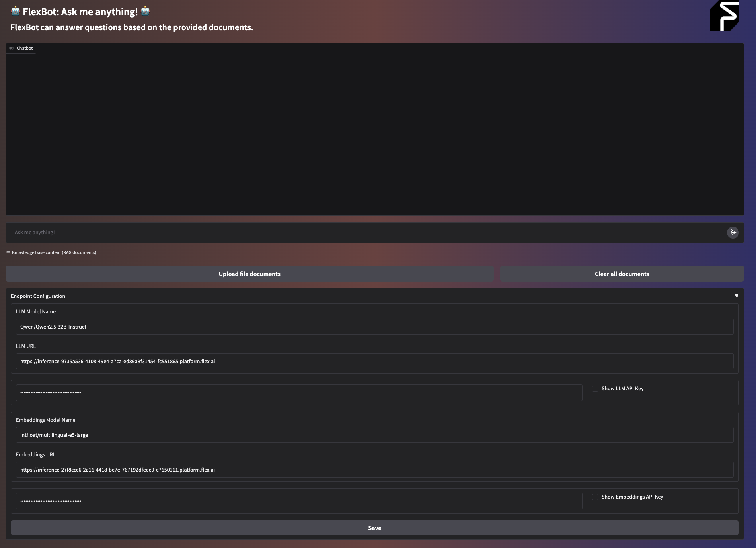Click the robot emoji after the title
This screenshot has height=548, width=756.
pos(145,11)
